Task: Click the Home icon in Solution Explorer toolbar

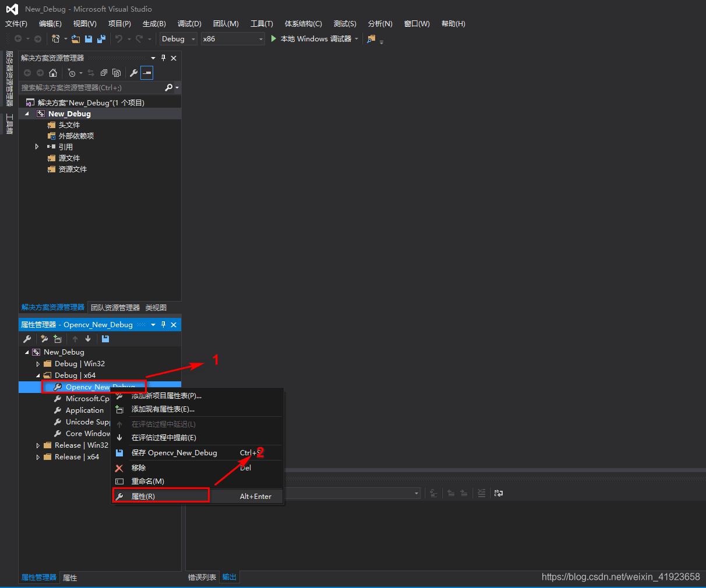Action: (53, 73)
